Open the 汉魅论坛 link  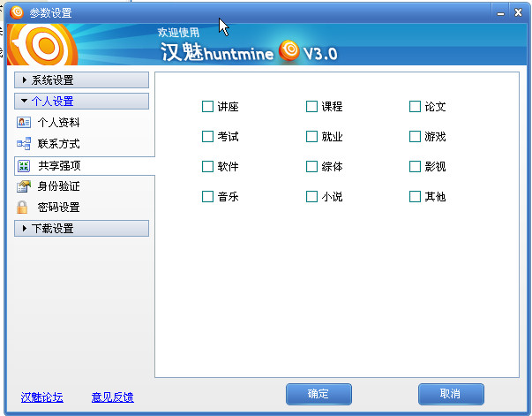[x=42, y=397]
